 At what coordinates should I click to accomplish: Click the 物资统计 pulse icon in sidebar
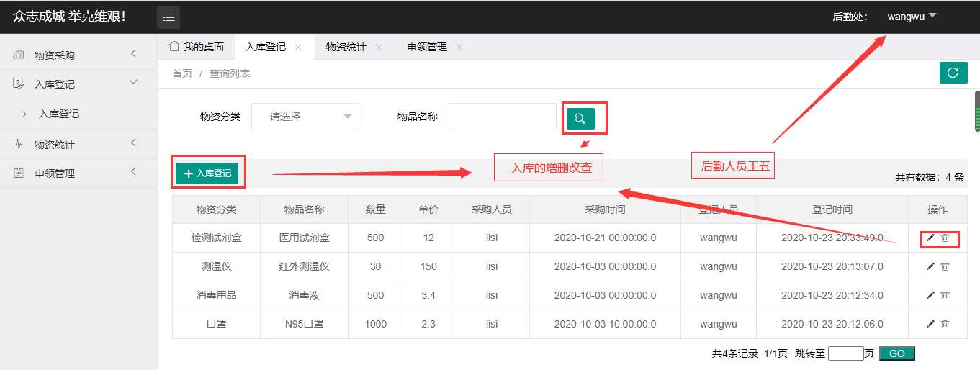(x=19, y=145)
